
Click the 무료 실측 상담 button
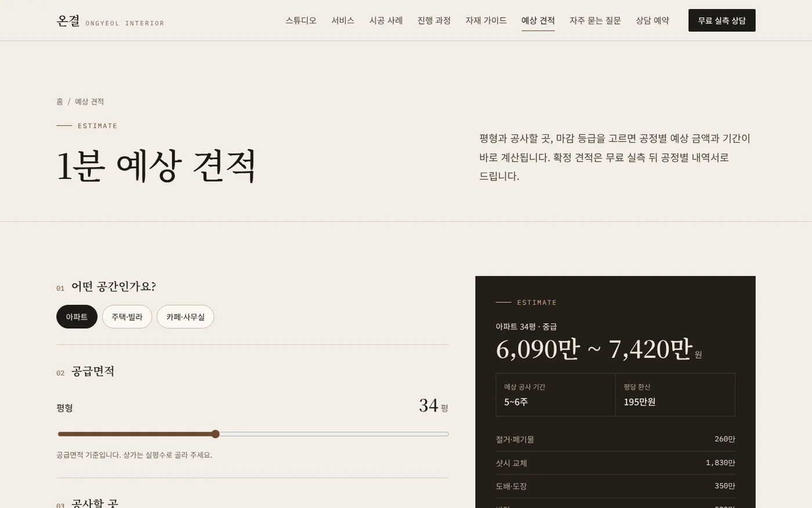click(722, 20)
